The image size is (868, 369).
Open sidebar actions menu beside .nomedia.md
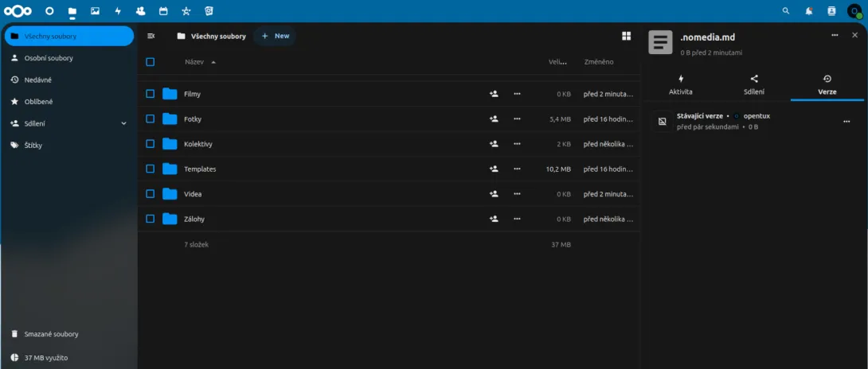(x=835, y=36)
